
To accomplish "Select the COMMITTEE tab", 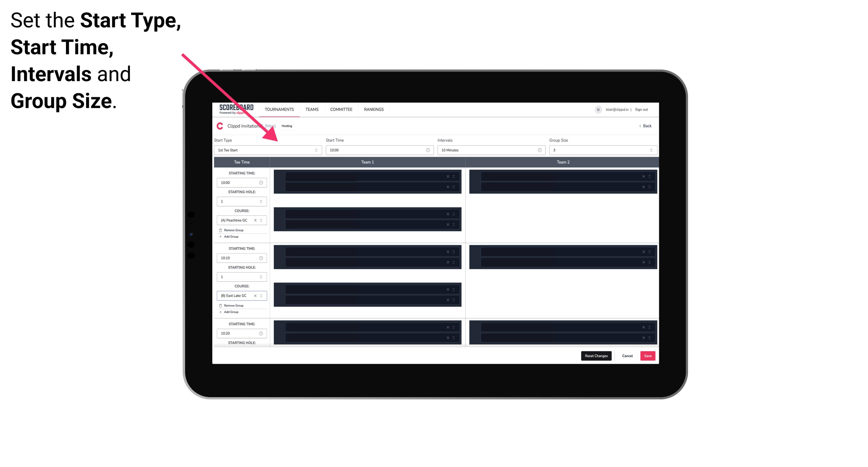I will pos(340,109).
